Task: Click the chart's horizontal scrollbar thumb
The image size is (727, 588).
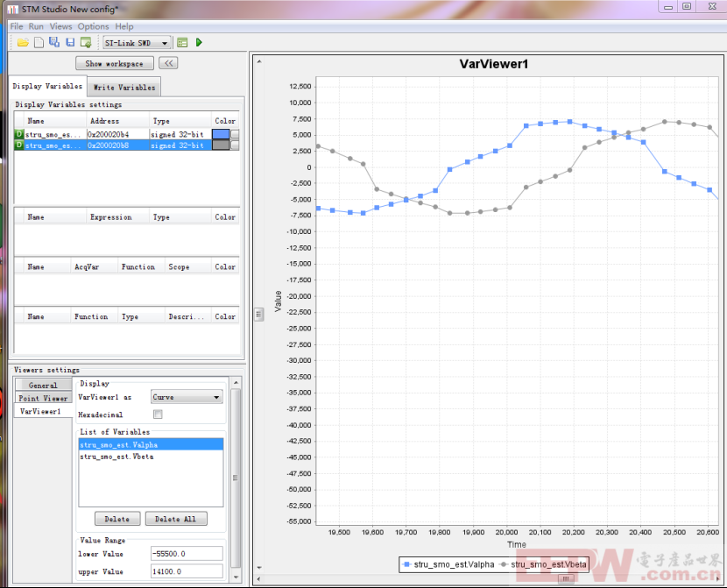Action: [566, 578]
